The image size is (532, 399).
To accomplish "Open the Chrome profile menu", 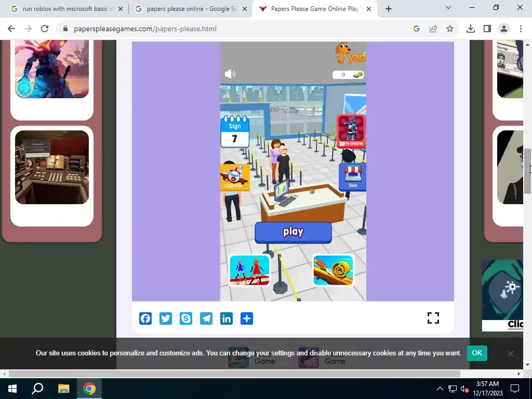I will (x=504, y=29).
